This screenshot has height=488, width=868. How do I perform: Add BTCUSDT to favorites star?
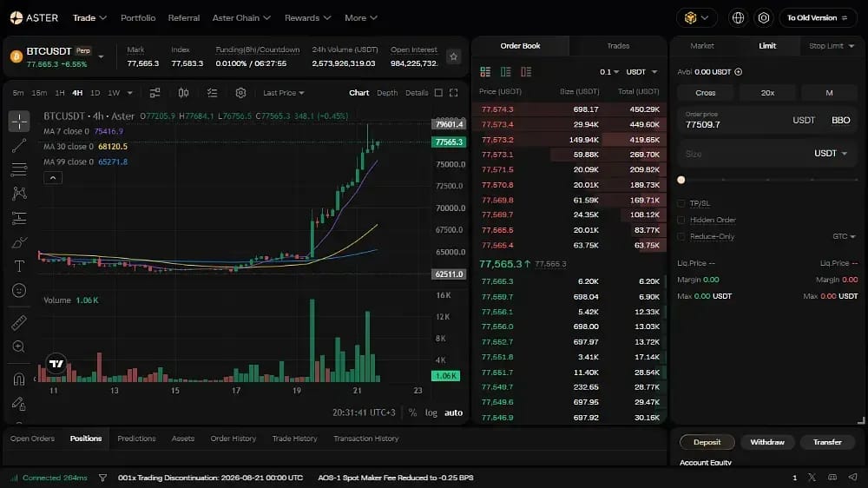(453, 56)
